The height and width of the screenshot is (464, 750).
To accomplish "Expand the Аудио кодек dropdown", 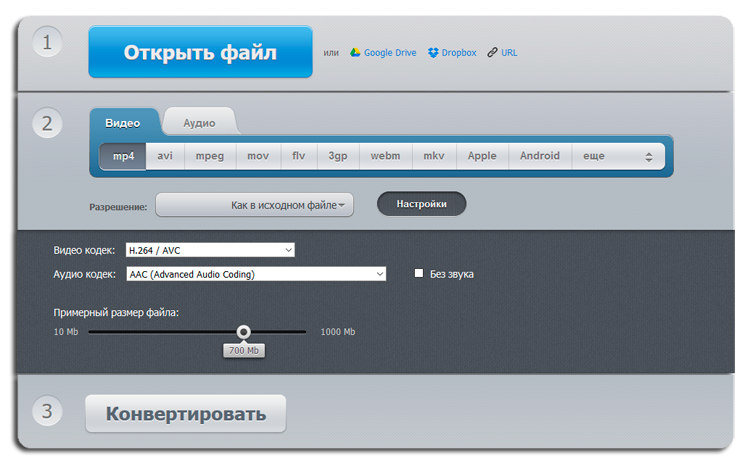I will coord(255,274).
